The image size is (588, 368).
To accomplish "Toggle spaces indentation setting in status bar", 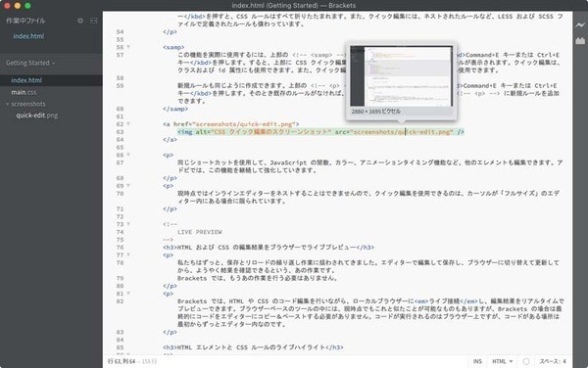I will (x=553, y=361).
